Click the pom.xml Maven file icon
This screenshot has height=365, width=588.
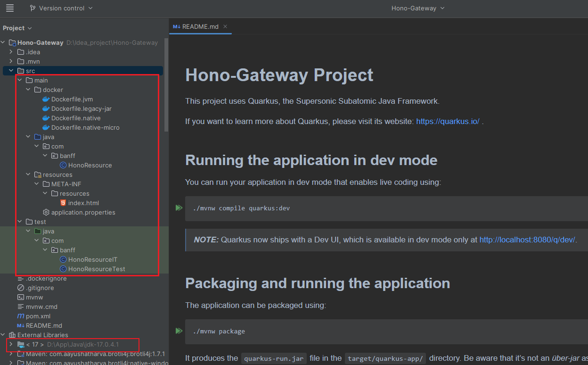(21, 316)
